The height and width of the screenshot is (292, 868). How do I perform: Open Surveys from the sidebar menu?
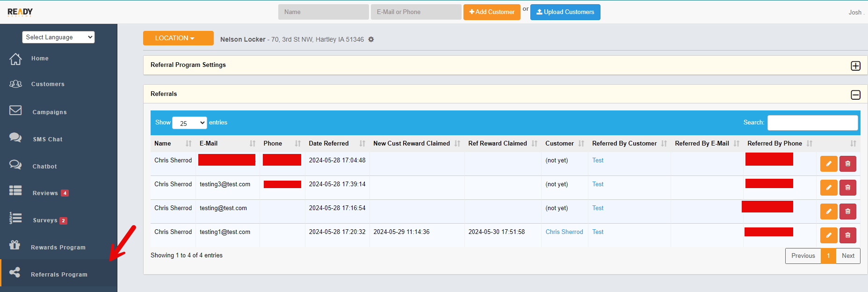click(x=45, y=220)
